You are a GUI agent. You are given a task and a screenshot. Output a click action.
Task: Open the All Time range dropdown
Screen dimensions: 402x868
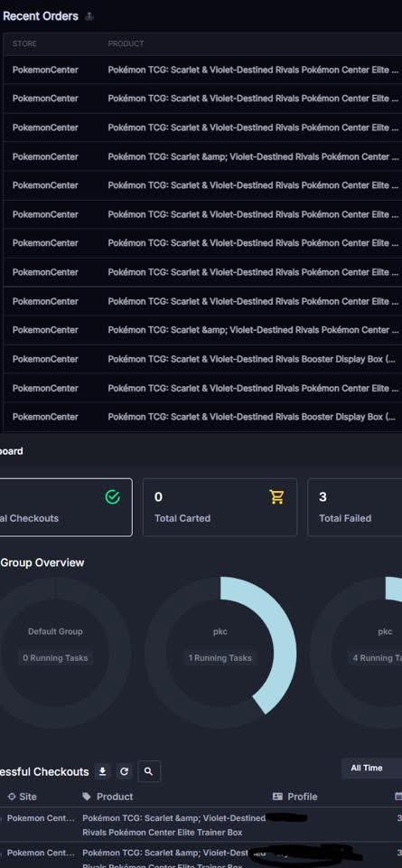pyautogui.click(x=371, y=768)
